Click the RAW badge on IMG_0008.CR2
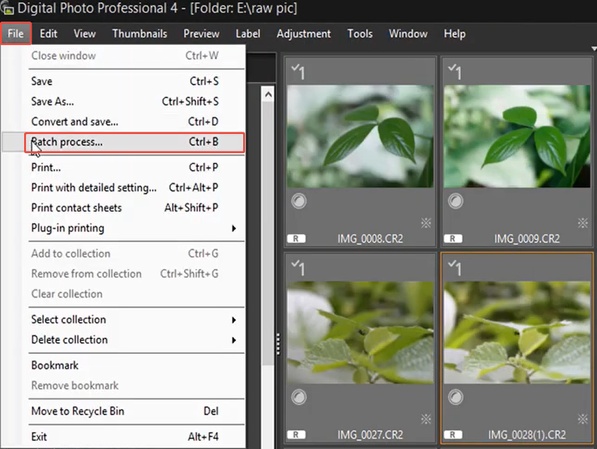597x449 pixels. pos(296,239)
